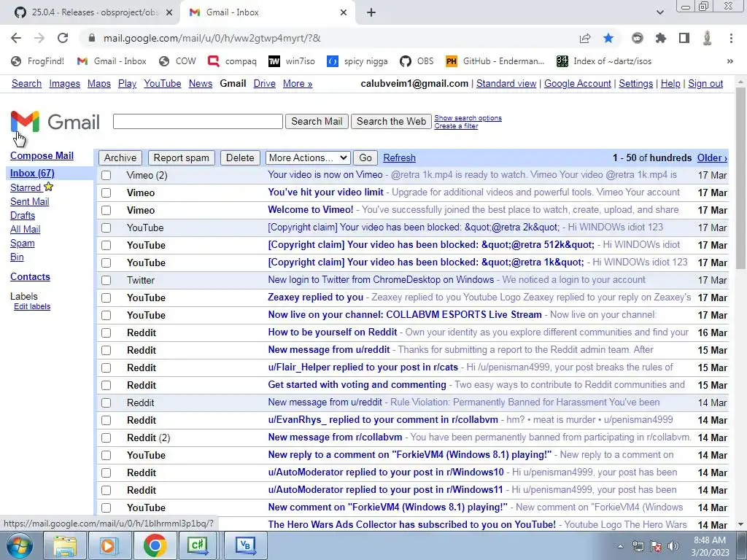This screenshot has height=560, width=747.
Task: Click Chrome icon on taskbar
Action: pos(155,545)
